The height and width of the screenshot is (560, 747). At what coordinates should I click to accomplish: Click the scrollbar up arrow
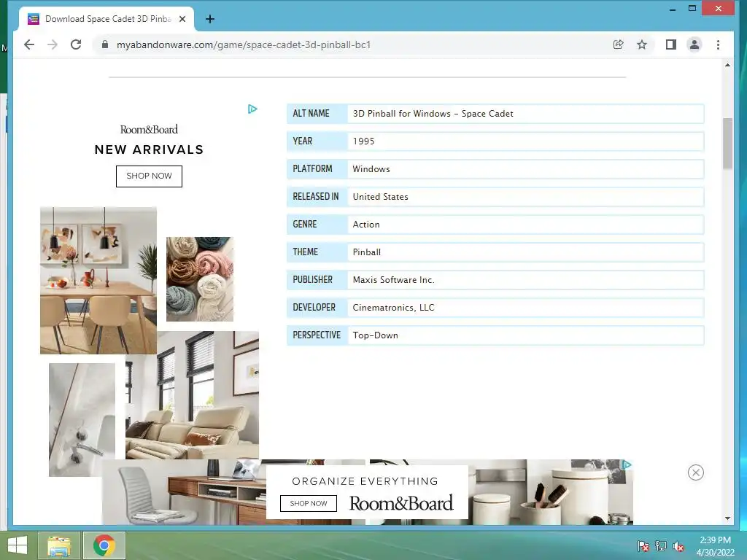tap(727, 65)
